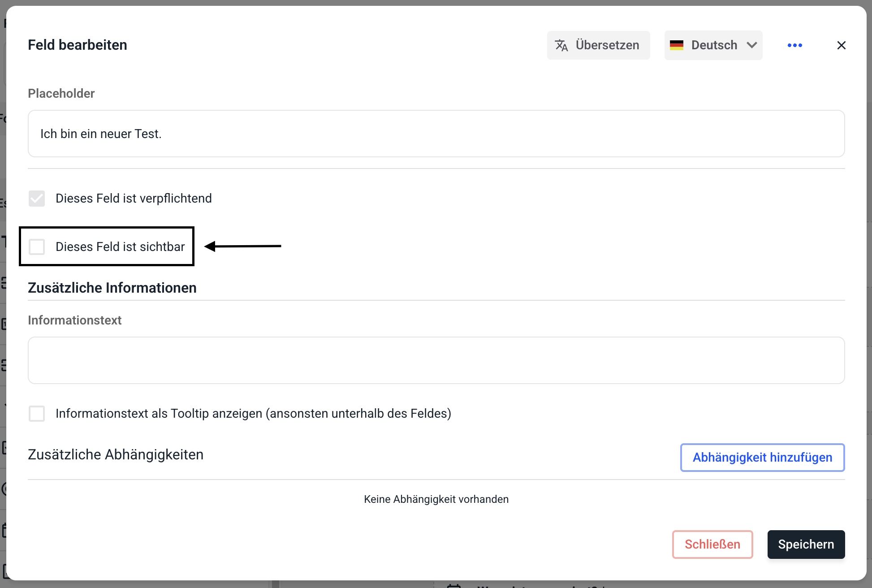Open the Deutsch language selector

tap(714, 45)
